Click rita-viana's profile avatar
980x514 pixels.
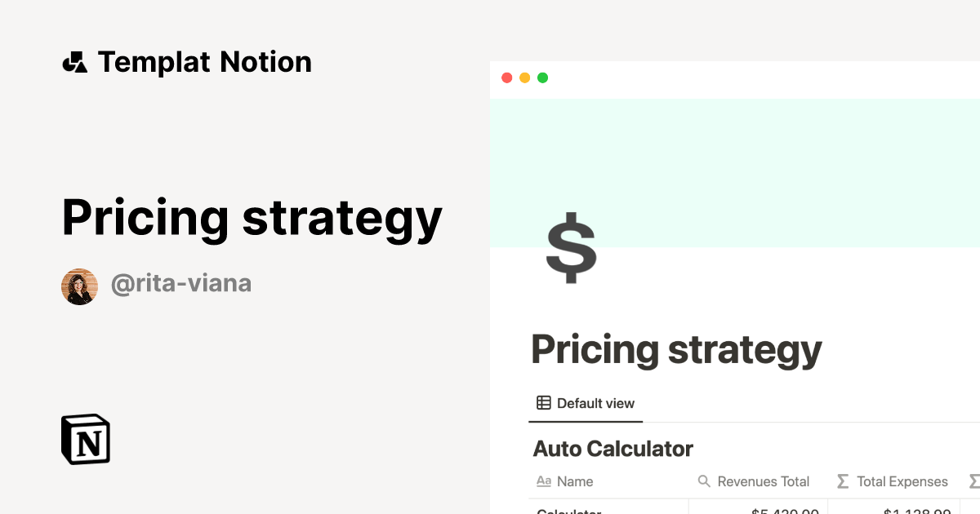click(x=79, y=286)
